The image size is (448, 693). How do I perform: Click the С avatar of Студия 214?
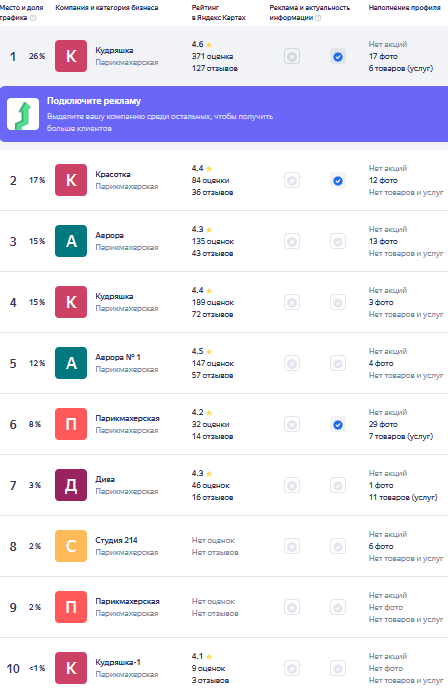click(x=71, y=546)
